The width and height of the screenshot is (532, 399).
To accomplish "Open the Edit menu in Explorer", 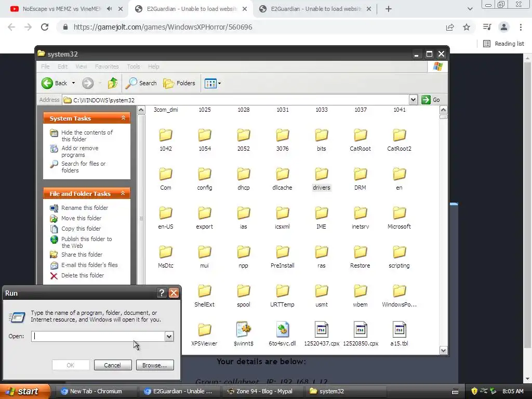I will coord(62,66).
